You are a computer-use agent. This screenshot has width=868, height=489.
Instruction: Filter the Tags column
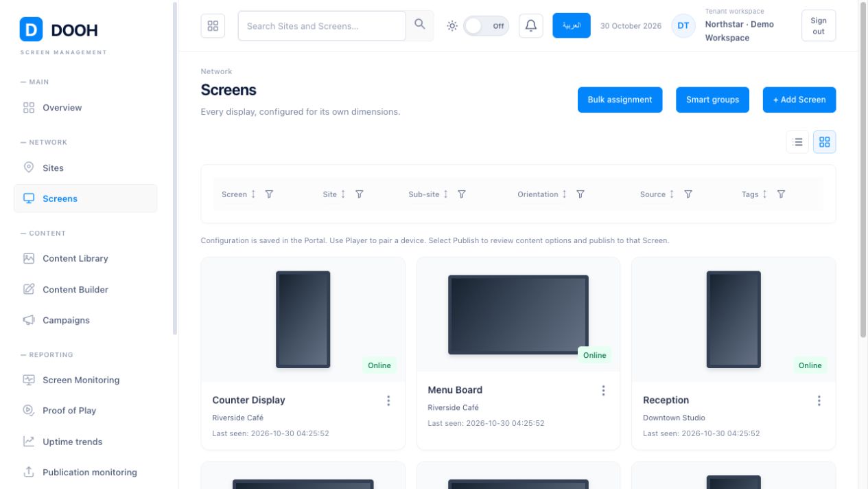781,194
